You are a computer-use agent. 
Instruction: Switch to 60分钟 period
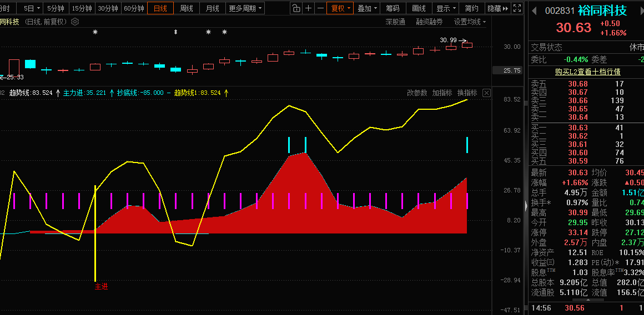click(x=134, y=8)
